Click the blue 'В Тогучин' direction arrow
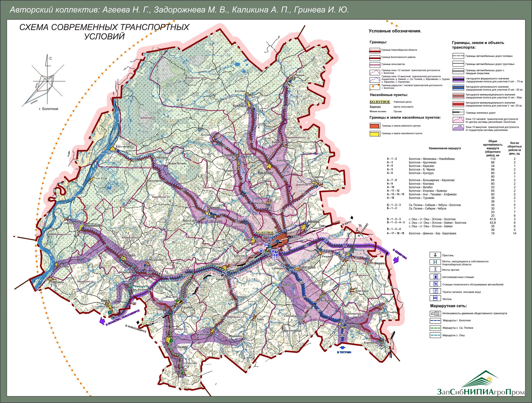This screenshot has height=403, width=532. [x=342, y=348]
